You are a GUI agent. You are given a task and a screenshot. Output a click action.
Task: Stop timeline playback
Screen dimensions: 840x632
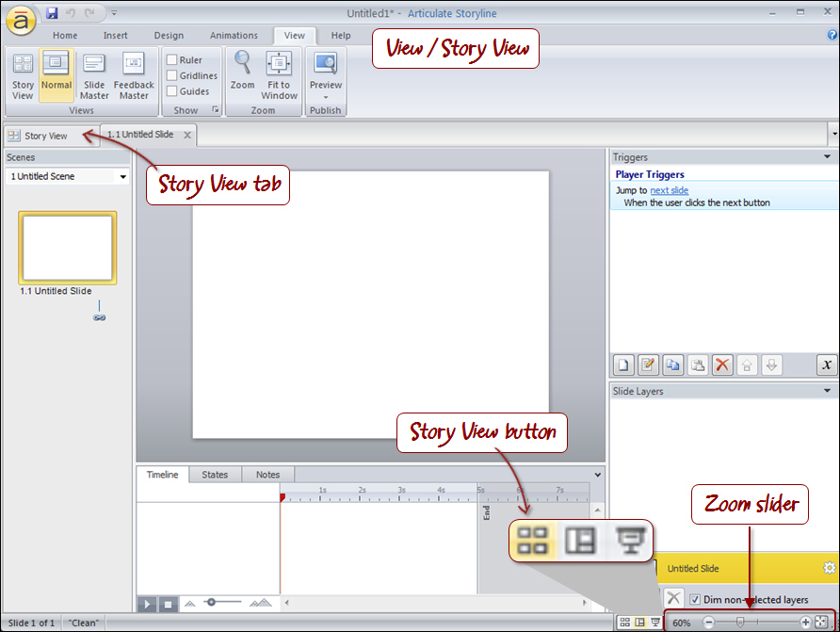click(168, 604)
